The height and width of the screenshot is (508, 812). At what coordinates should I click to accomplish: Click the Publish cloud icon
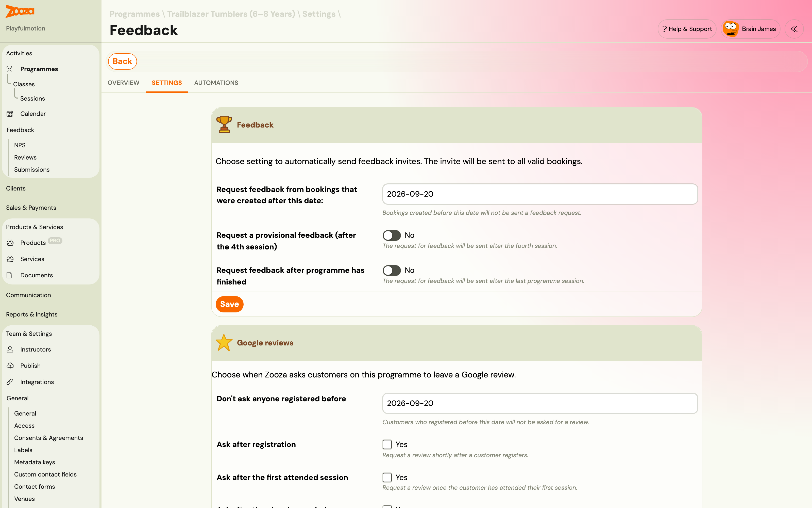(10, 366)
